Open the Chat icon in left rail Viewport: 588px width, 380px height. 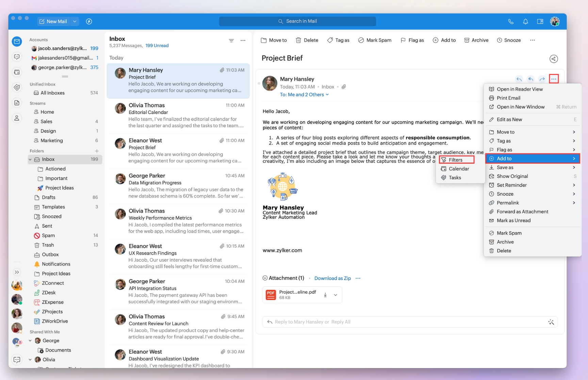click(x=17, y=57)
